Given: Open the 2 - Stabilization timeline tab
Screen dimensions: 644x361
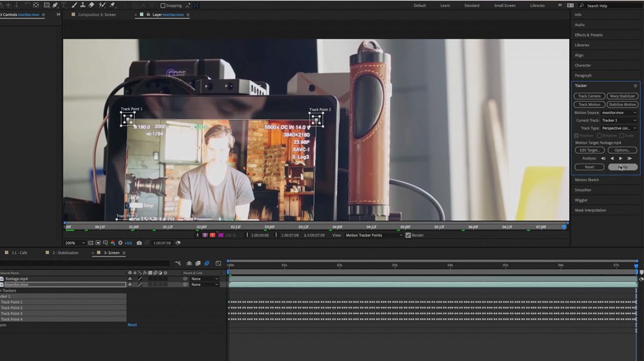Looking at the screenshot, I should (x=65, y=253).
